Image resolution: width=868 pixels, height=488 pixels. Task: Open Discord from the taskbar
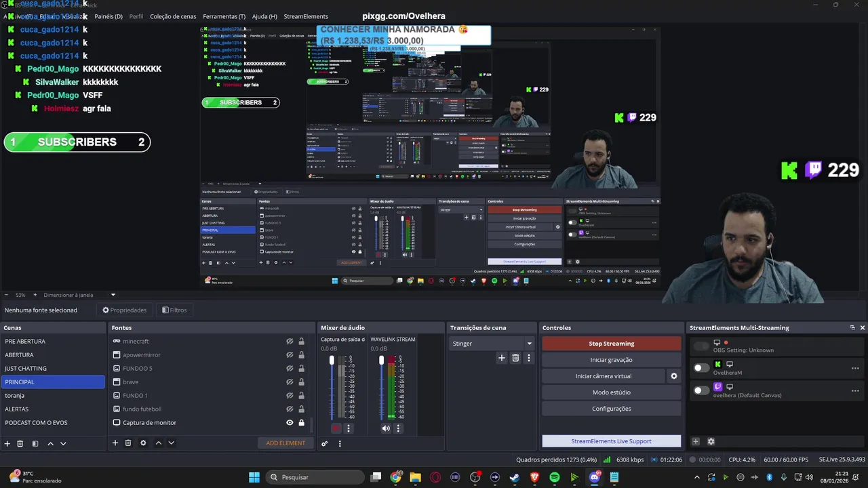point(595,477)
